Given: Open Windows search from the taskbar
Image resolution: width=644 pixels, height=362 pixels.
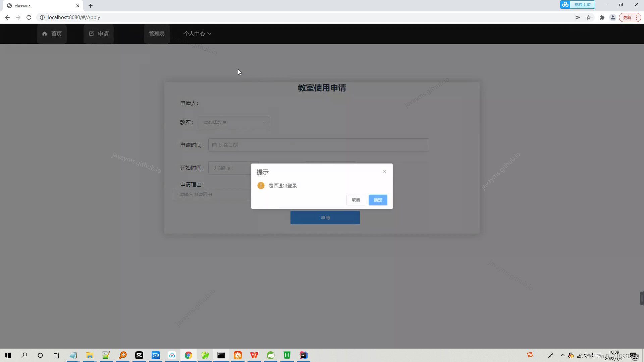Looking at the screenshot, I should tap(24, 355).
